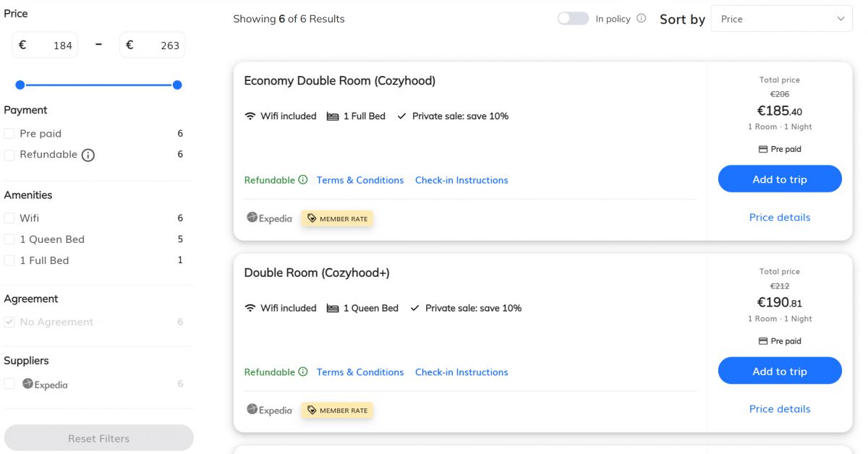Expand Price details for Economy Double Room

click(779, 218)
